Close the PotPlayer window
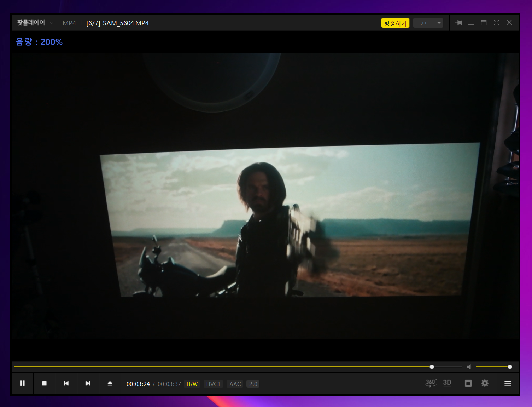 (x=509, y=23)
